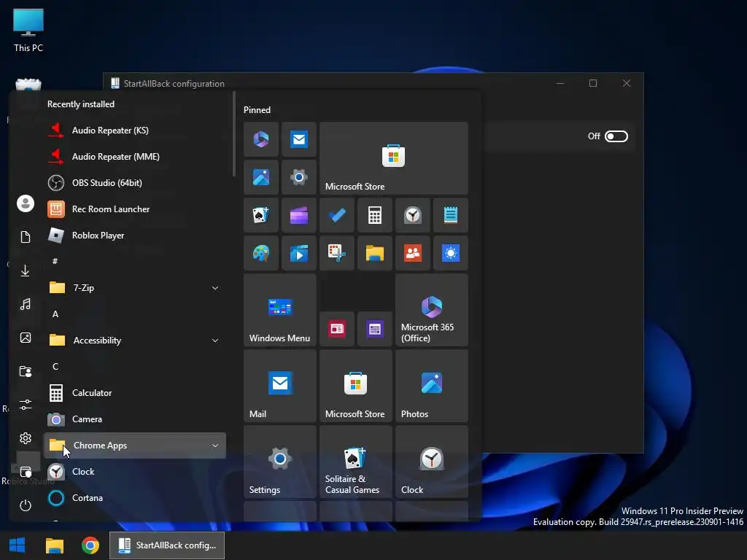Open the purple Calendar pinned tile
Viewport: 747px width, 560px height.
coord(375,329)
